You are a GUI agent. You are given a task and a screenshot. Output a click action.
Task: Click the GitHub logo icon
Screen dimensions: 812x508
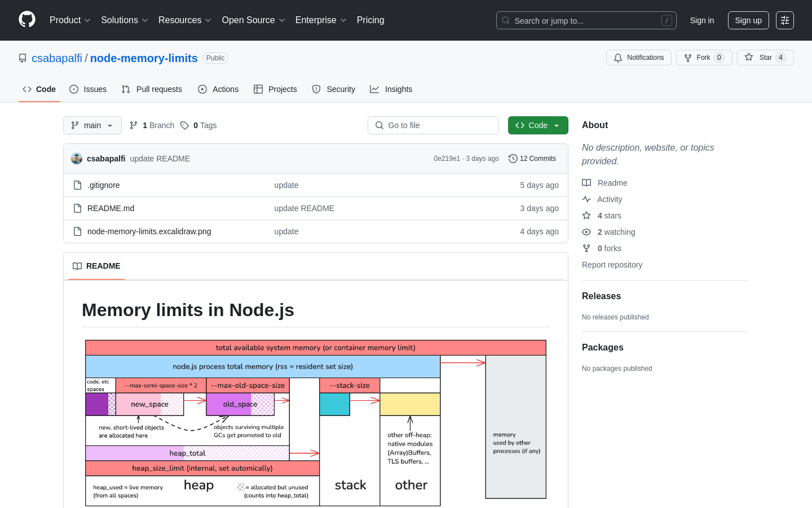click(x=27, y=20)
